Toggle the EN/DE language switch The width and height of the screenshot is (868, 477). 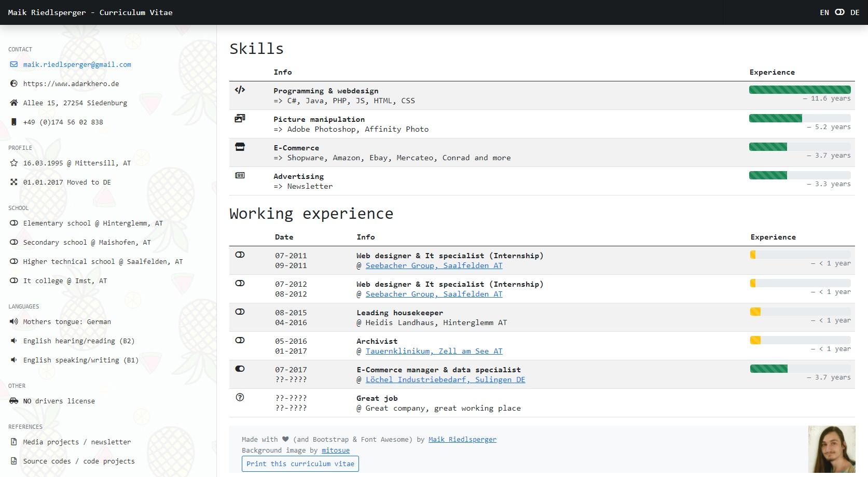839,12
